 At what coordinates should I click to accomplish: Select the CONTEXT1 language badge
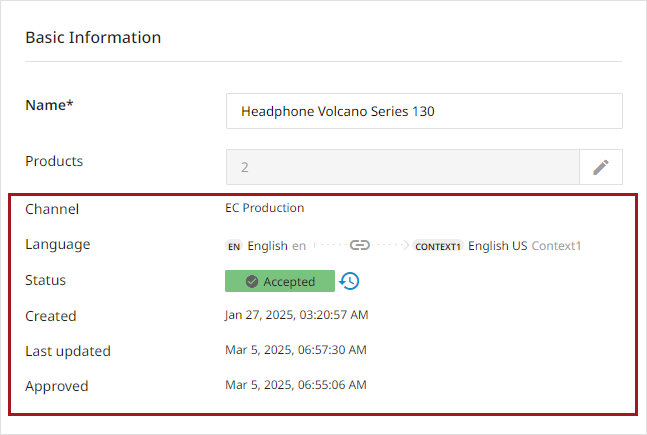(x=438, y=246)
